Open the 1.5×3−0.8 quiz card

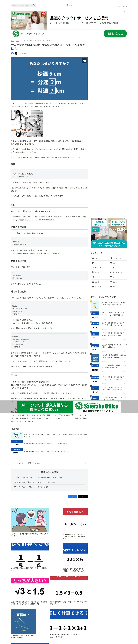click(69, 591)
